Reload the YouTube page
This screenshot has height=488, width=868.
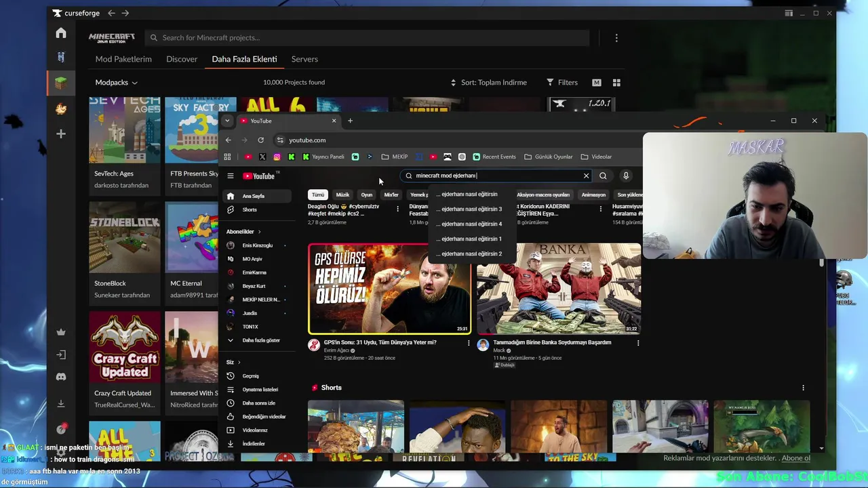coord(260,140)
